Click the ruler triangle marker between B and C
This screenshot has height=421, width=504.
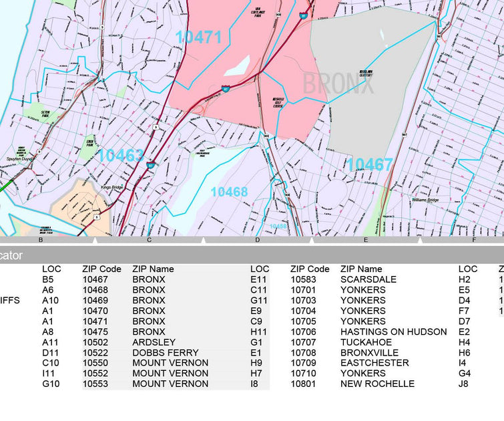point(95,240)
